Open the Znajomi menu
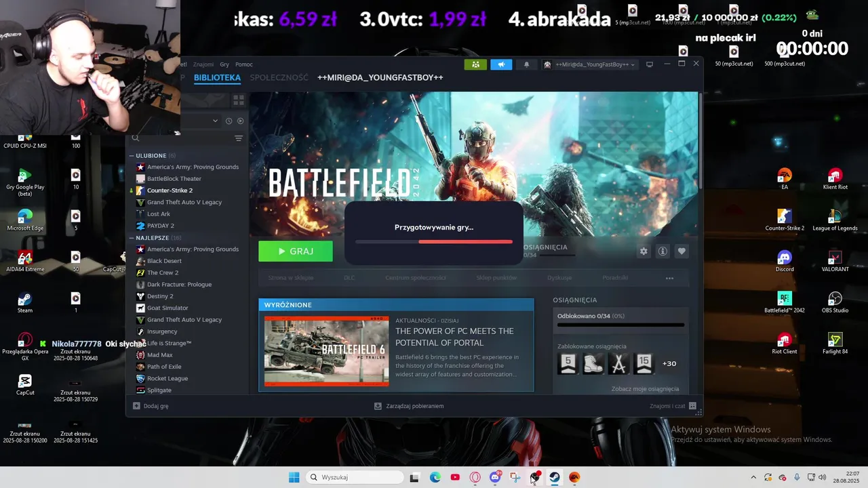Image resolution: width=868 pixels, height=488 pixels. coord(203,64)
